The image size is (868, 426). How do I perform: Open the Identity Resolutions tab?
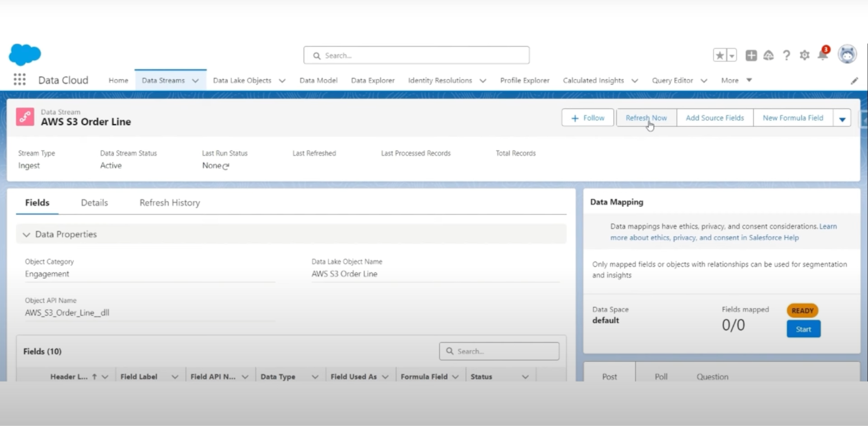click(440, 80)
